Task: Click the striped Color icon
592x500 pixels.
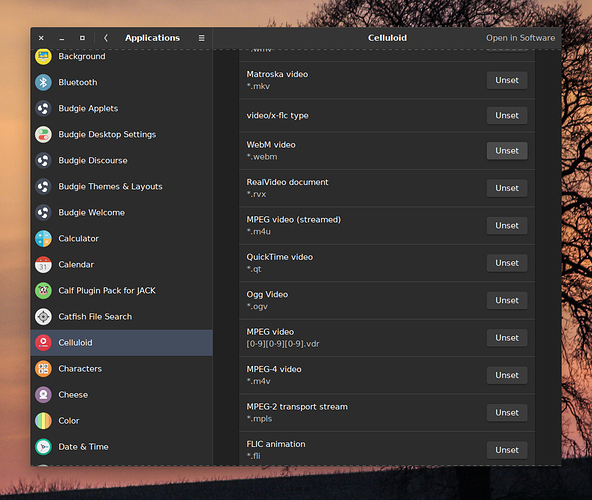Action: point(43,421)
